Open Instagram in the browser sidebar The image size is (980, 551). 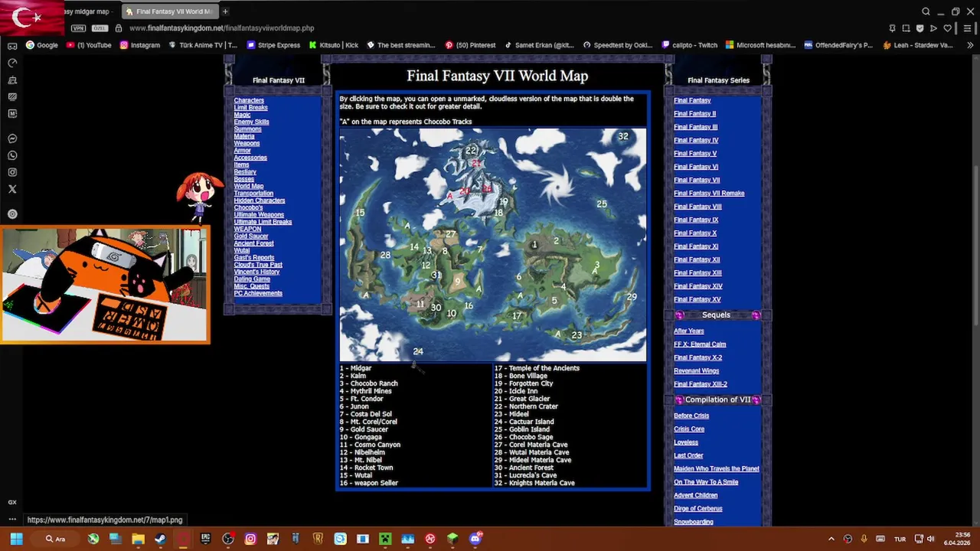click(x=12, y=172)
